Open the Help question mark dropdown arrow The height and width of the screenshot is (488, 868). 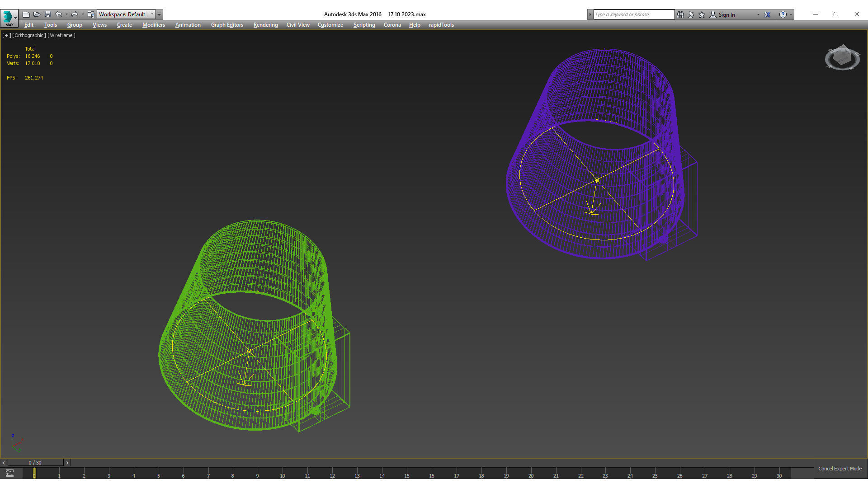click(x=791, y=14)
